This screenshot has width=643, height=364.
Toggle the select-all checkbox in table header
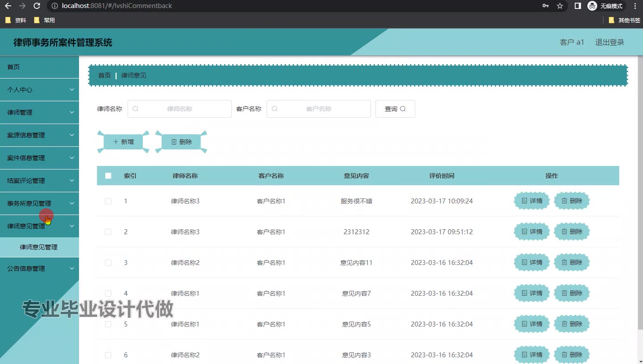coord(108,176)
